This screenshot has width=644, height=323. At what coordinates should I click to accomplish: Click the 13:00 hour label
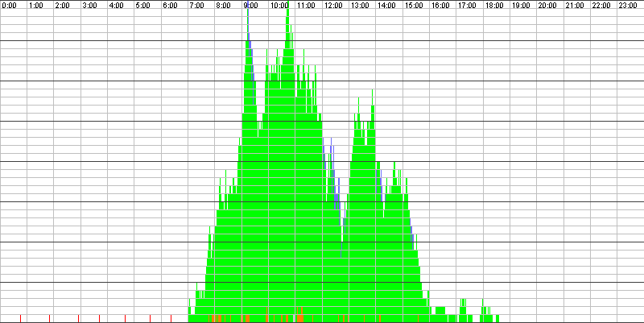(x=359, y=6)
